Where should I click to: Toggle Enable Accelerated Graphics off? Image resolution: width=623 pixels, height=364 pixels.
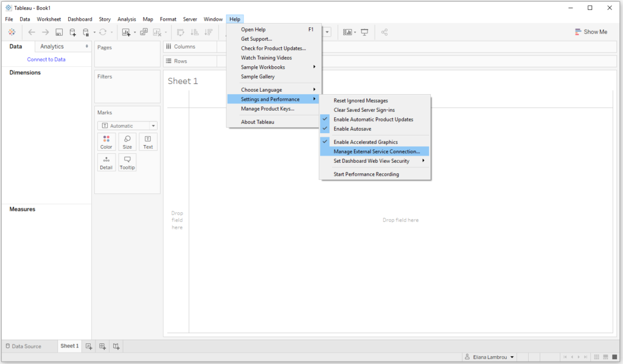366,142
